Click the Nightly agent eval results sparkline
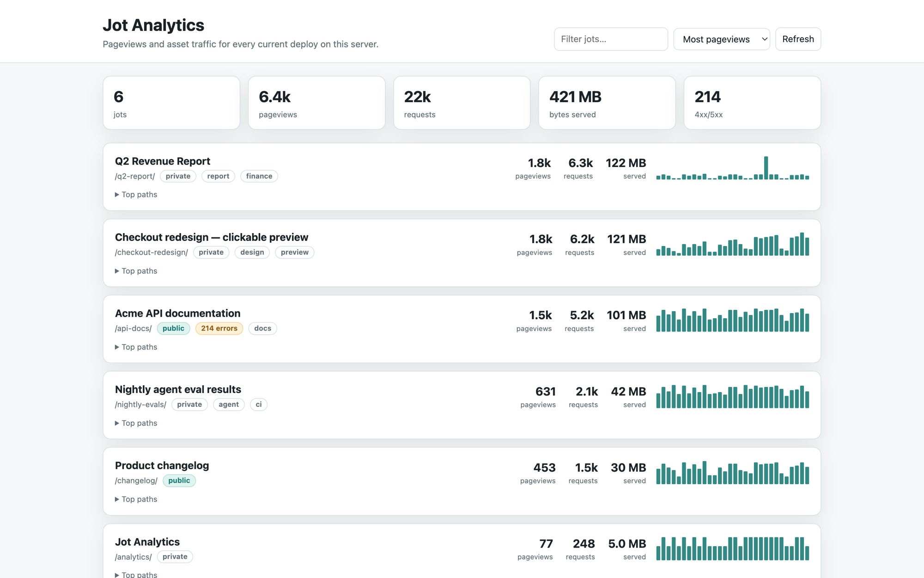This screenshot has height=578, width=924. click(733, 397)
